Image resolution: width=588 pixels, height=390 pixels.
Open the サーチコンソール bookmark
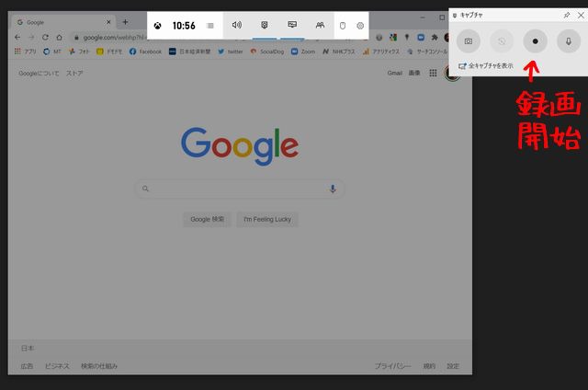[x=427, y=52]
